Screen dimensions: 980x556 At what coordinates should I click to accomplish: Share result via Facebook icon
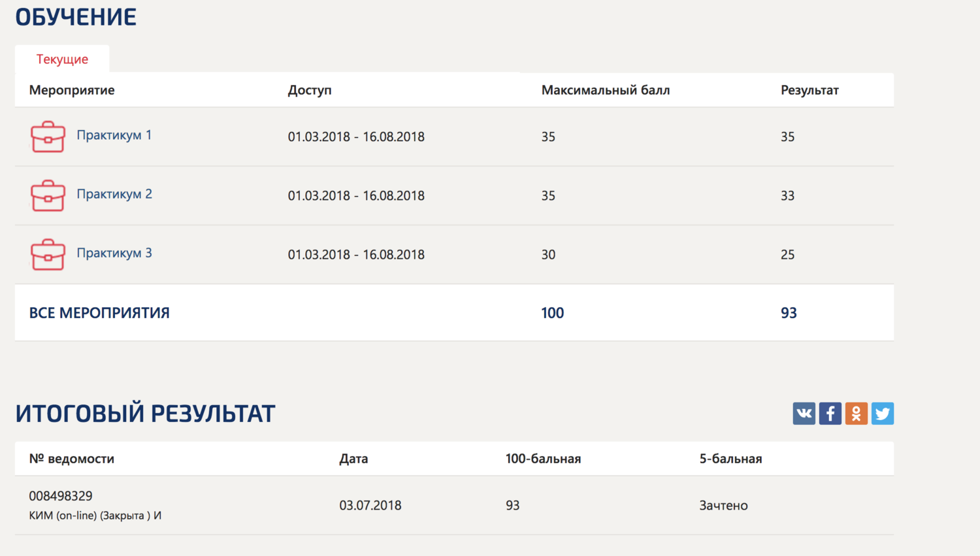click(830, 414)
